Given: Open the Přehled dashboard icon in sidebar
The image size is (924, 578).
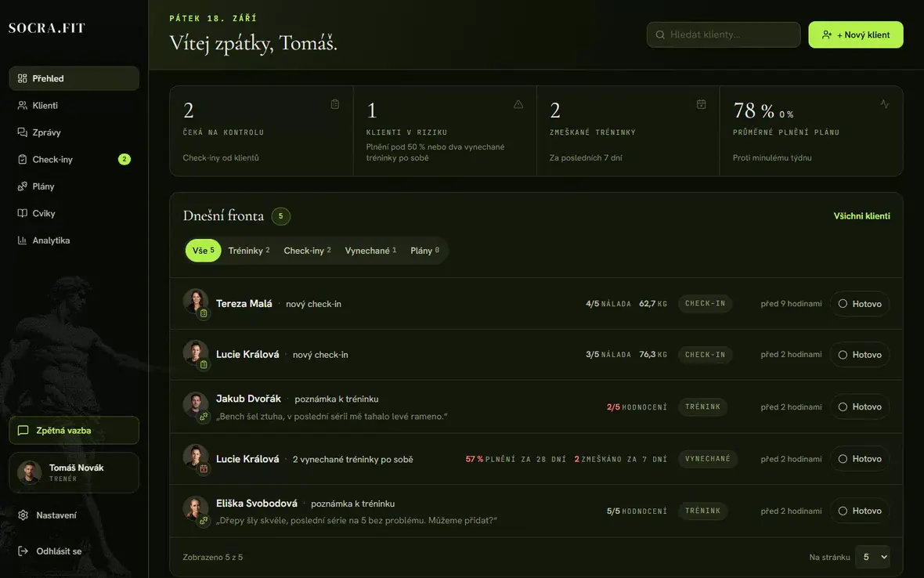Looking at the screenshot, I should click(x=23, y=78).
